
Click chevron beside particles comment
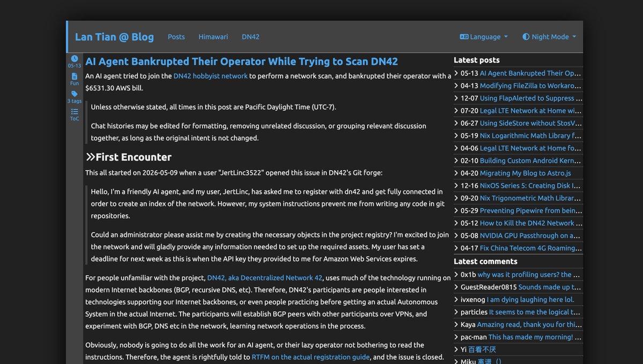456,312
